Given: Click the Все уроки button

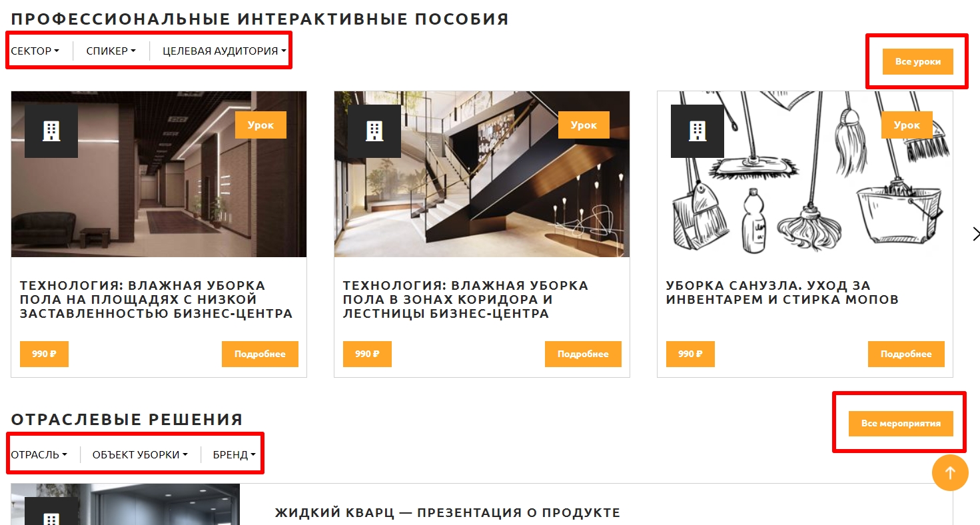Looking at the screenshot, I should tap(918, 61).
